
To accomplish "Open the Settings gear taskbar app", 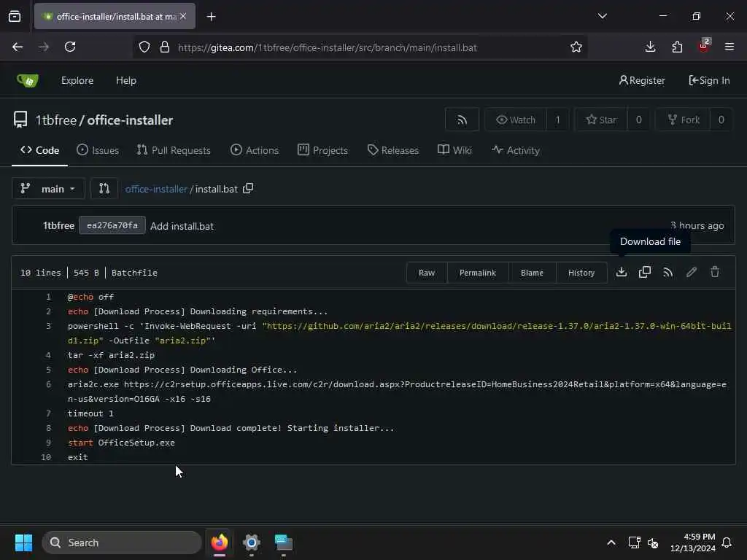I will click(x=252, y=542).
